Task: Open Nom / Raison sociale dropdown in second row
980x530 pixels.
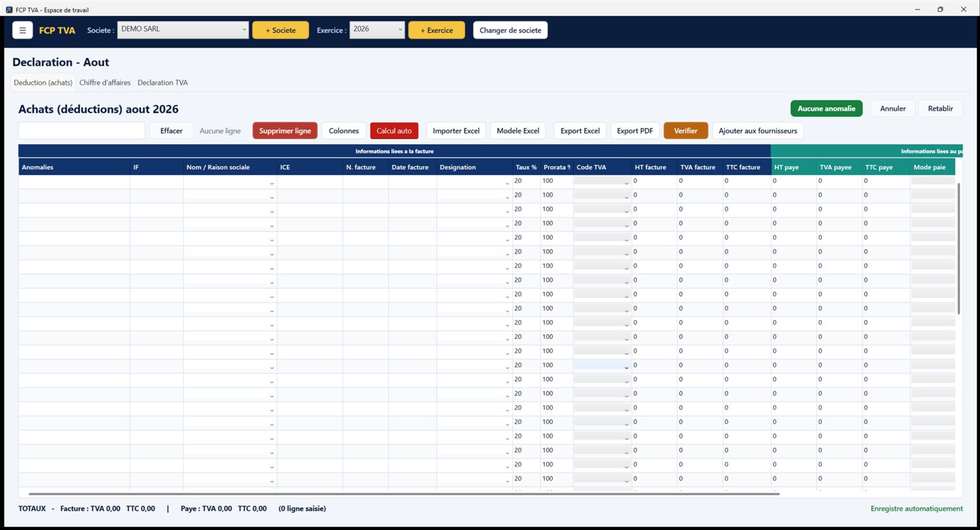Action: (230, 196)
